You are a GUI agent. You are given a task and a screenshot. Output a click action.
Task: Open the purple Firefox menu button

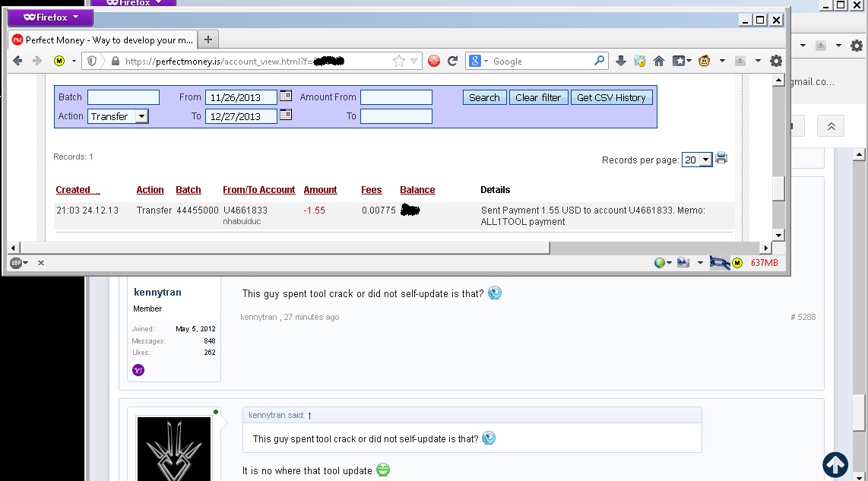pos(50,17)
